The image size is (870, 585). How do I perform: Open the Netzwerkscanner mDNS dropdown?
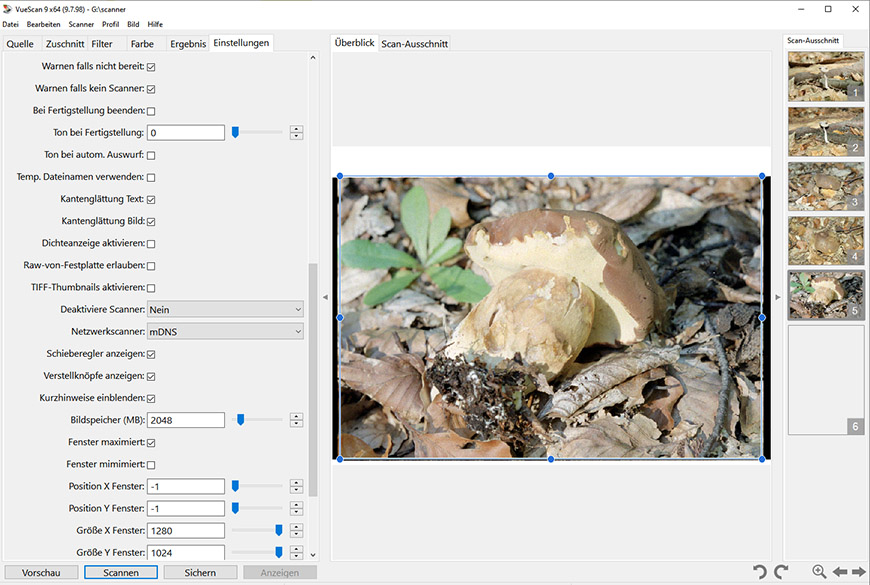[224, 332]
